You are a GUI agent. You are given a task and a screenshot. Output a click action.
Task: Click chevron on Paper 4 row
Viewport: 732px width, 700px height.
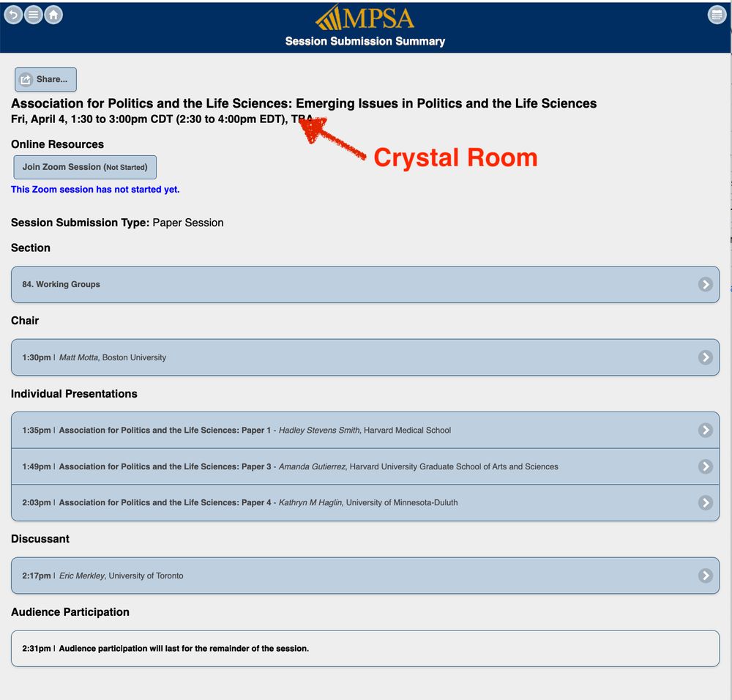[x=705, y=503]
